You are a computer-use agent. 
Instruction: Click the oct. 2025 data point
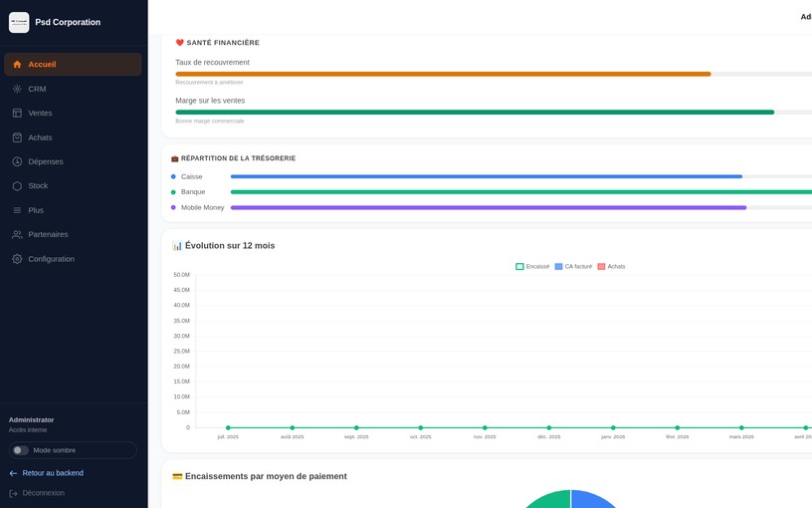click(421, 427)
